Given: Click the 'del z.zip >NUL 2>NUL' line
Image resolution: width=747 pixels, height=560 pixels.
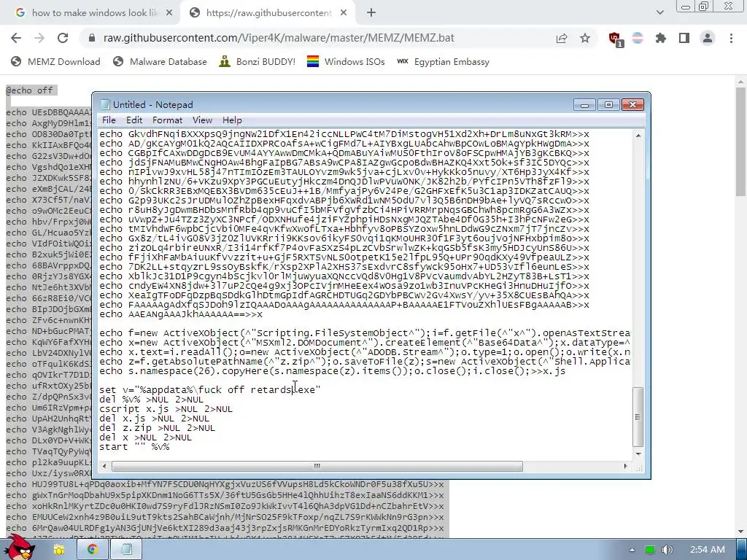Looking at the screenshot, I should [158, 428].
